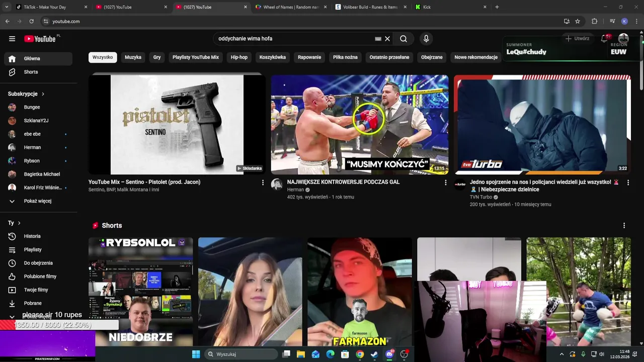Select the Główna sidebar item
The height and width of the screenshot is (362, 644).
[x=38, y=58]
